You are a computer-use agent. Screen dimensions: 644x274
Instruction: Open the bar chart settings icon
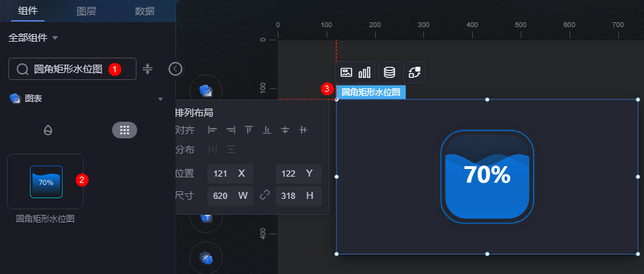(364, 72)
